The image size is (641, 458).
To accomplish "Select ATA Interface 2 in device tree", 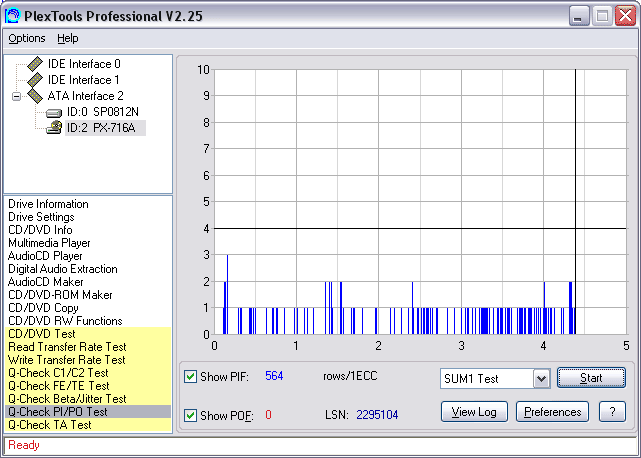I will [85, 96].
